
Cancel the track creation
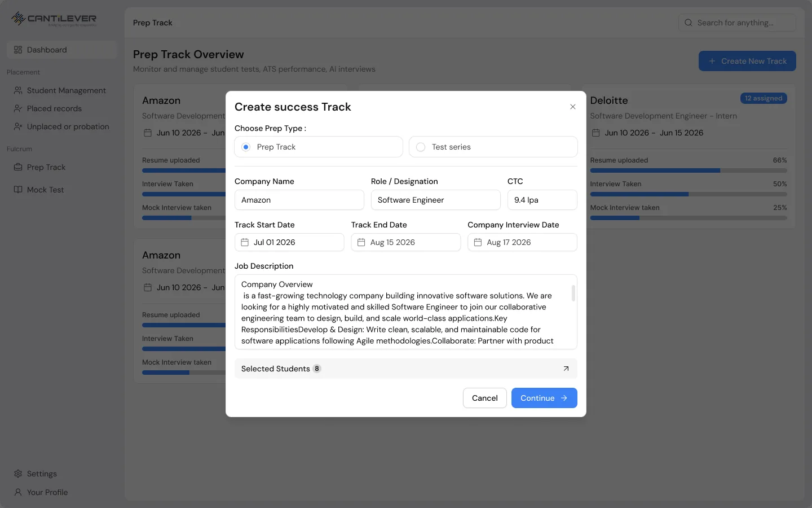tap(485, 398)
